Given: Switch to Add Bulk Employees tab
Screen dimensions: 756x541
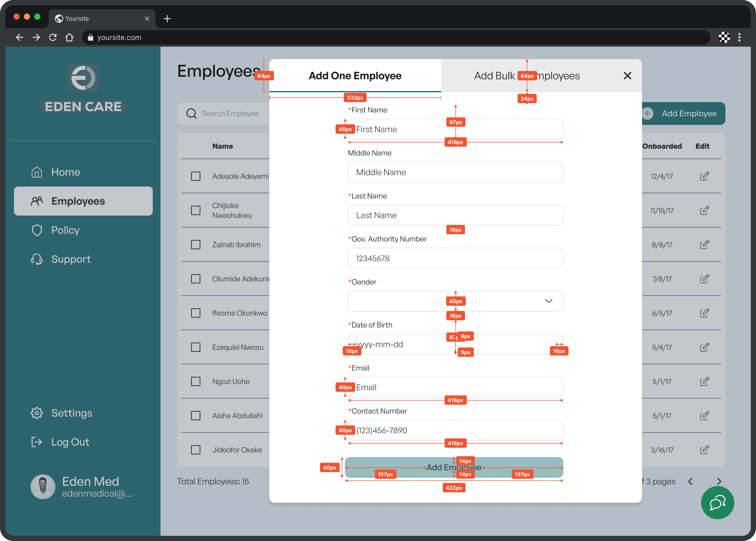Looking at the screenshot, I should coord(527,76).
